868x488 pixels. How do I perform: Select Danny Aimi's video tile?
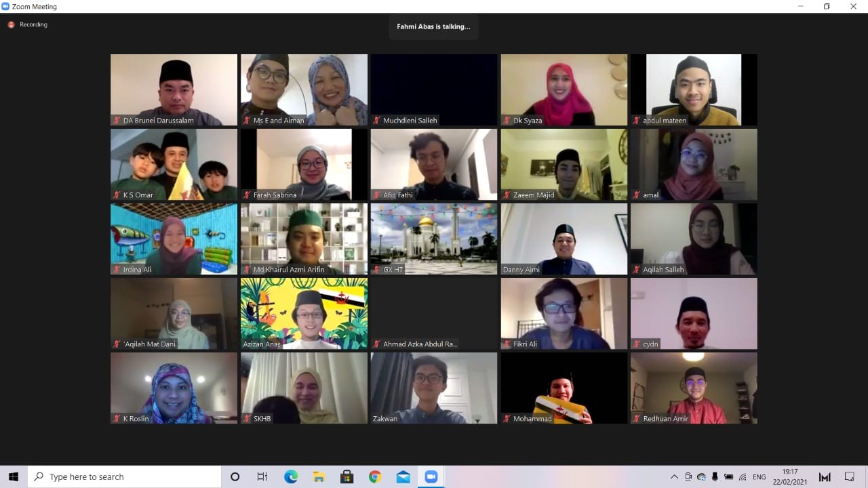pyautogui.click(x=564, y=239)
